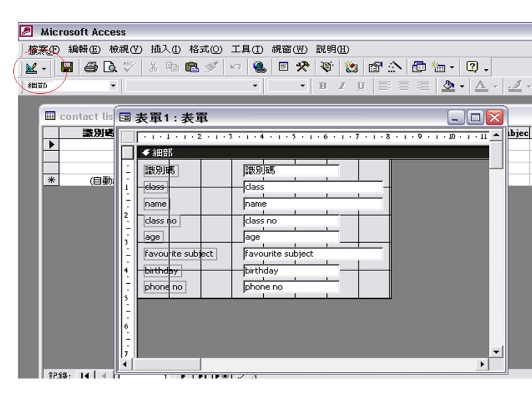This screenshot has height=399, width=532.
Task: Open Print Preview icon
Action: (x=110, y=67)
